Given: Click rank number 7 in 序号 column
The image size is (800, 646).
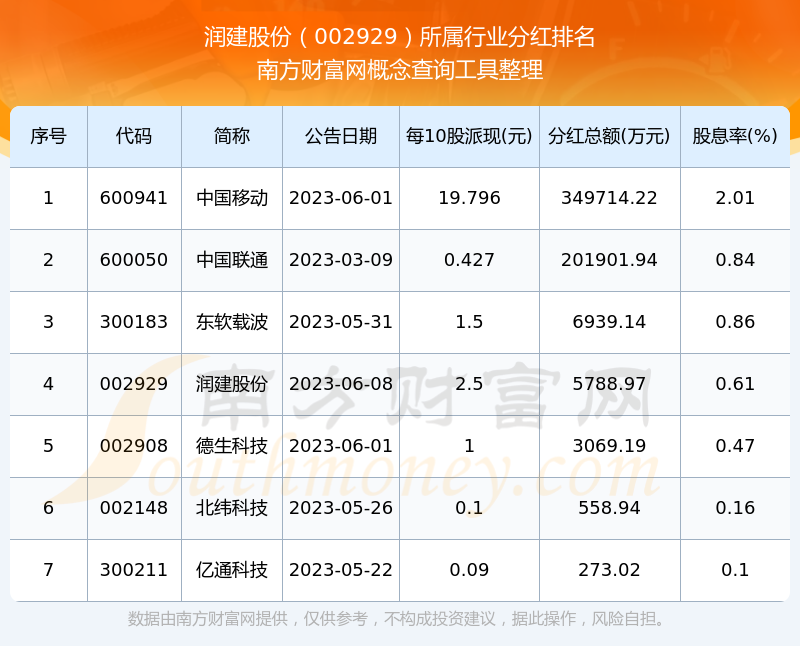Looking at the screenshot, I should [48, 570].
